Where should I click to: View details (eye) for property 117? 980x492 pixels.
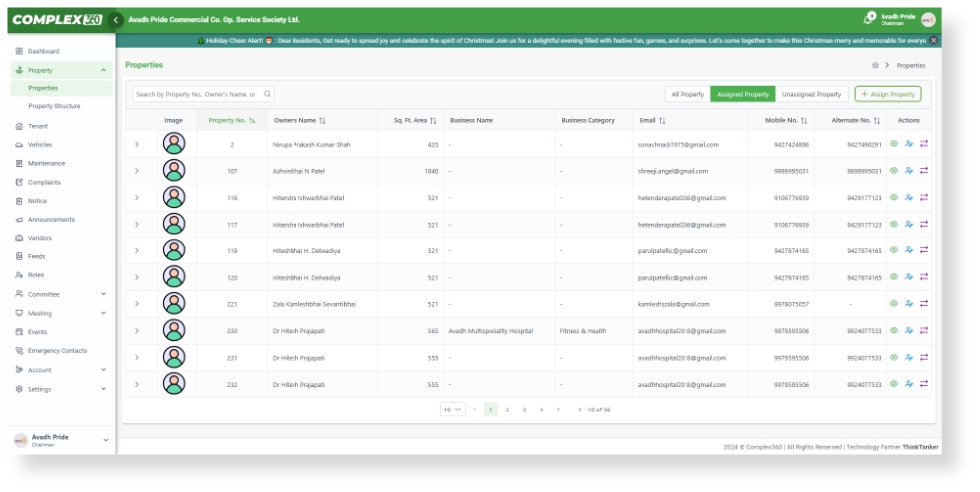894,225
